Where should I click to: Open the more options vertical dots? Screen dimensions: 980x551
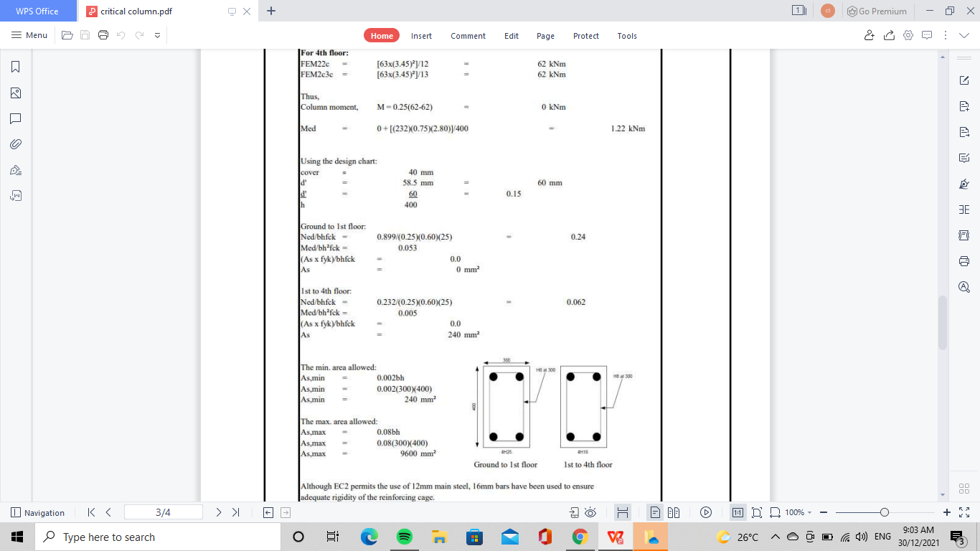[946, 35]
